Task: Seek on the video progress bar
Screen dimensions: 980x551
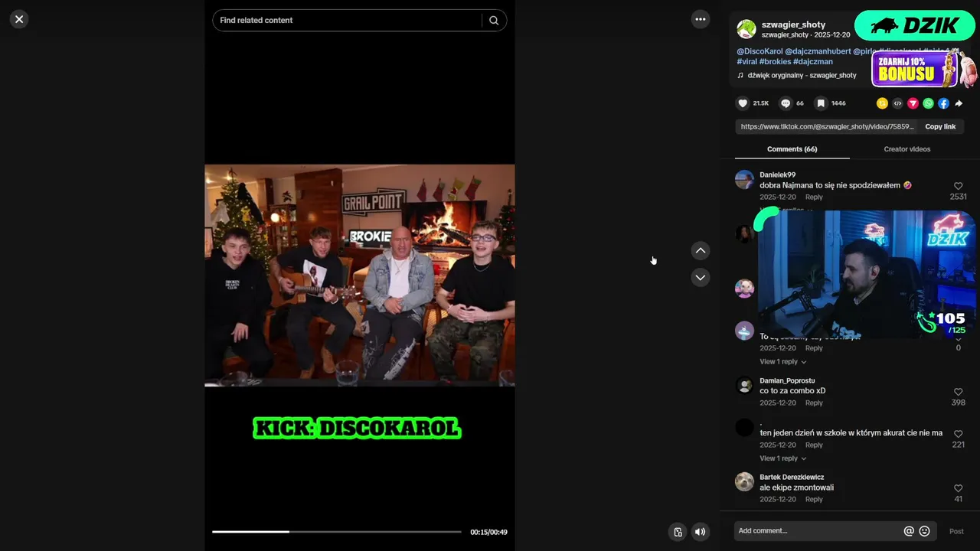Action: pyautogui.click(x=336, y=531)
